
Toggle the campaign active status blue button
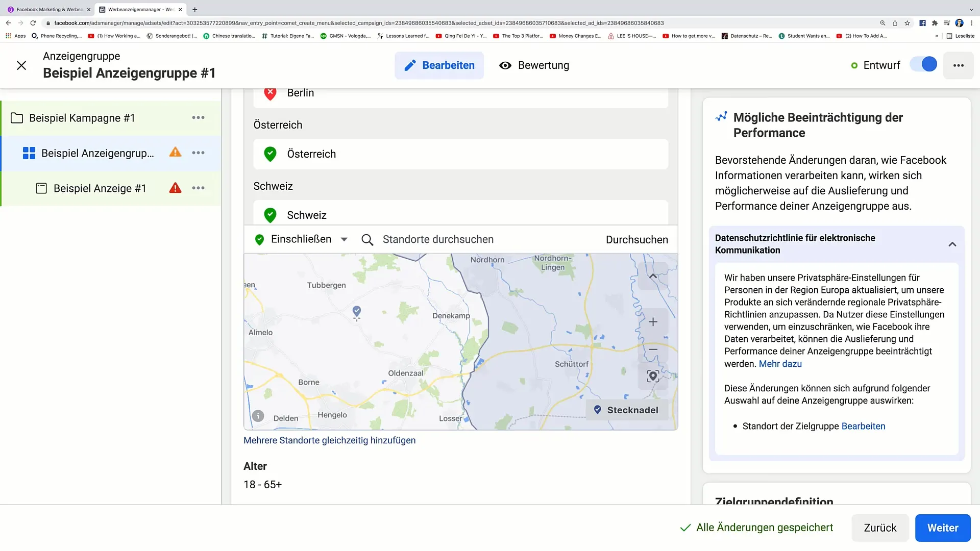(928, 65)
